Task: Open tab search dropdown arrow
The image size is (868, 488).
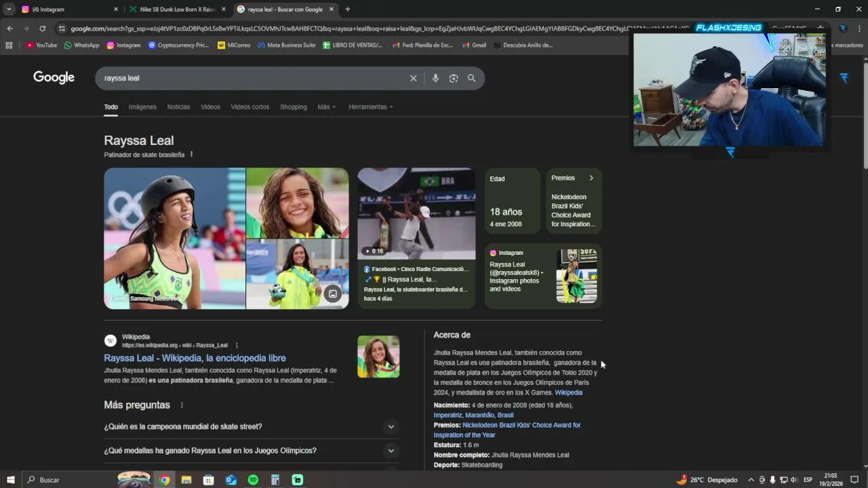Action: [x=9, y=9]
